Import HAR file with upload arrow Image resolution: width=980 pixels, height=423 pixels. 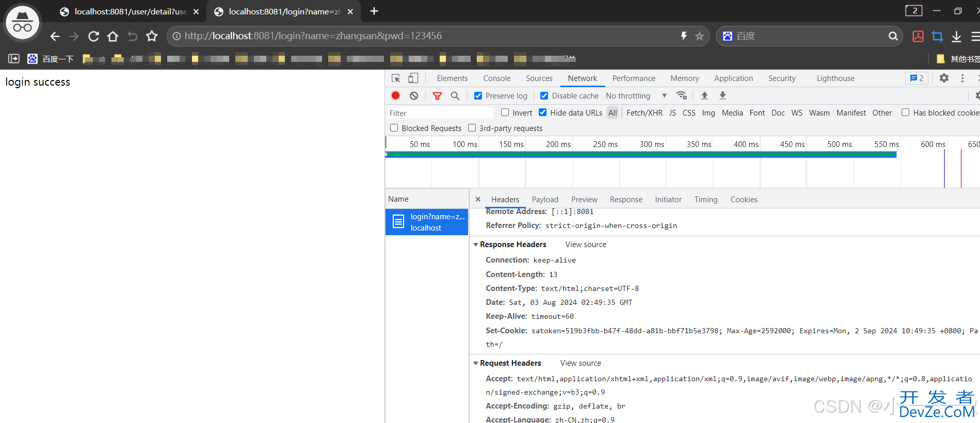(704, 95)
